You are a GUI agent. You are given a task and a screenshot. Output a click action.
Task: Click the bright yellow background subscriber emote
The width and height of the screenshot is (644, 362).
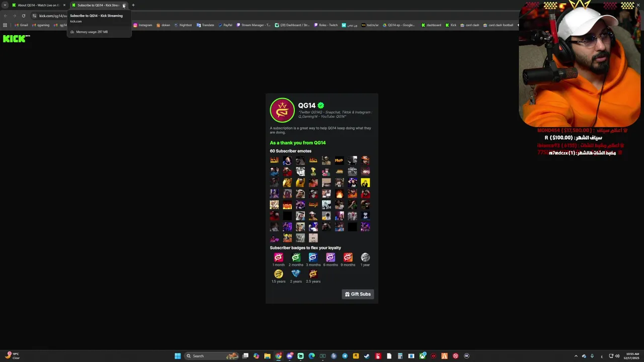coord(365,183)
